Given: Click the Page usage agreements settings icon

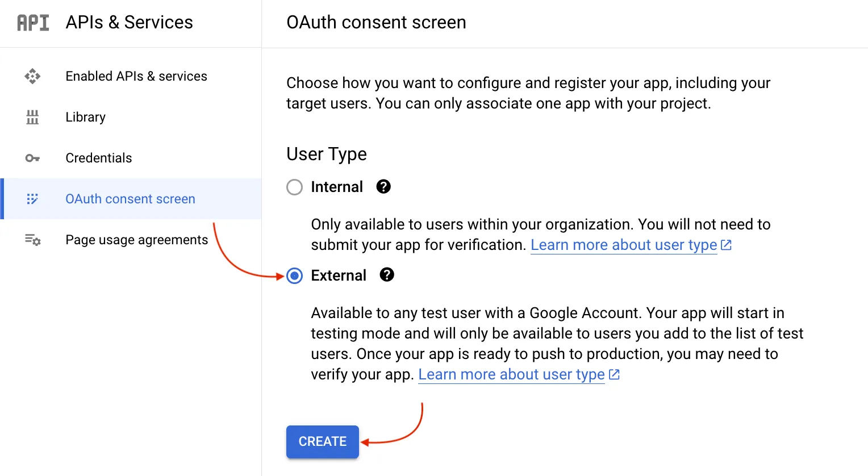Looking at the screenshot, I should click(x=32, y=240).
